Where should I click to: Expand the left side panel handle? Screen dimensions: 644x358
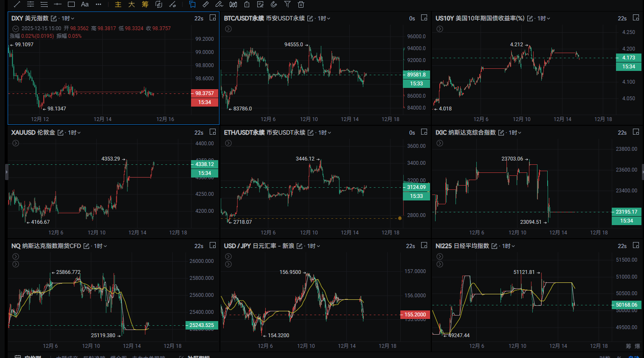pyautogui.click(x=6, y=172)
